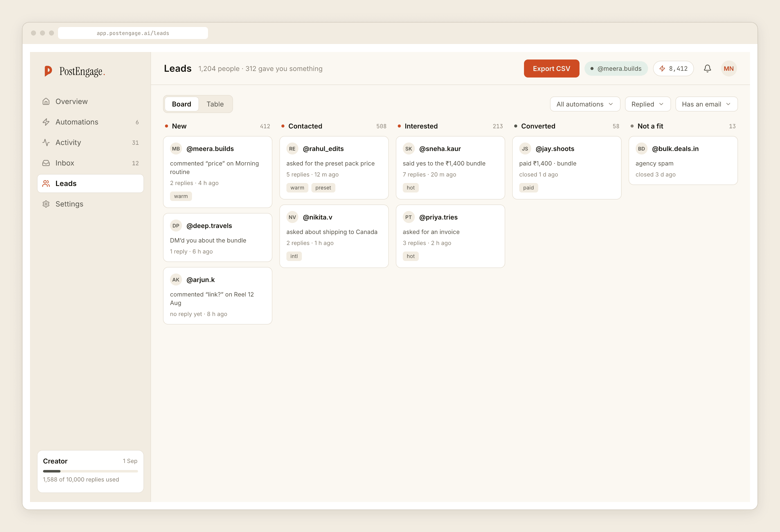Click the "paid" tag on jay.shoots card
The height and width of the screenshot is (532, 780).
(x=528, y=188)
